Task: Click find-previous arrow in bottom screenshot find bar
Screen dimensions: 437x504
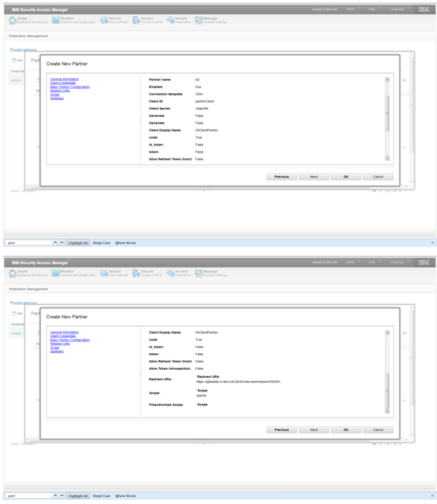Action: click(x=56, y=496)
